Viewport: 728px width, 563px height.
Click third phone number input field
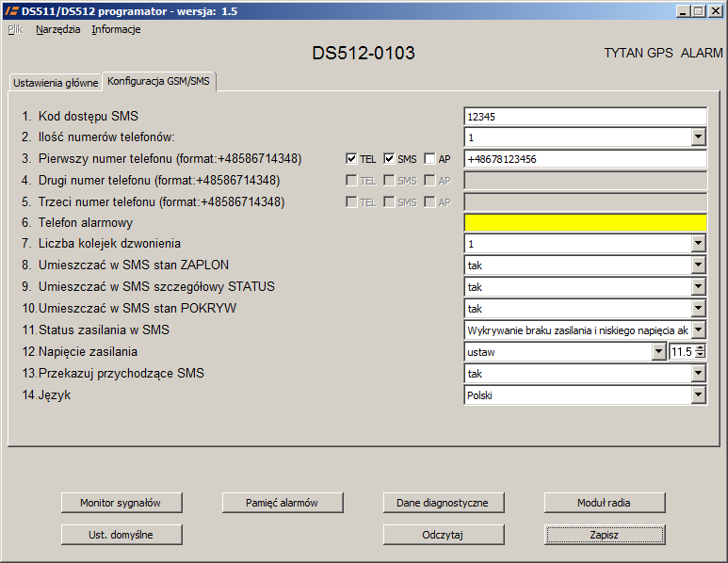pos(586,201)
